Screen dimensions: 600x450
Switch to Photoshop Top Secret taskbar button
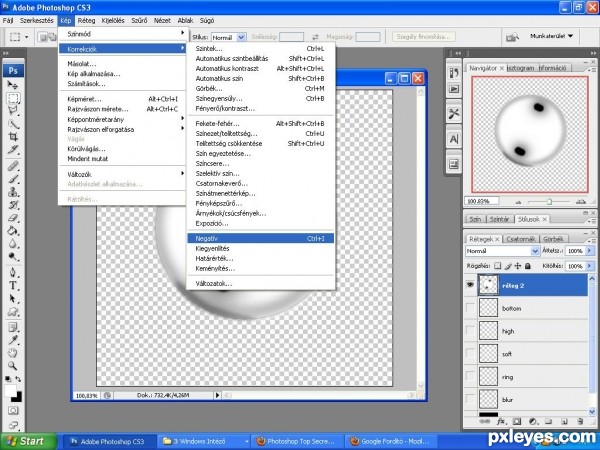[298, 441]
